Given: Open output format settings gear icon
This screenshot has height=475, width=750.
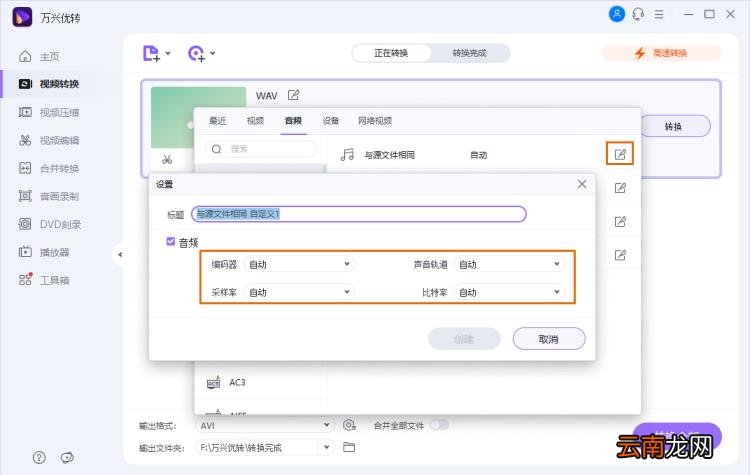Looking at the screenshot, I should coord(349,425).
